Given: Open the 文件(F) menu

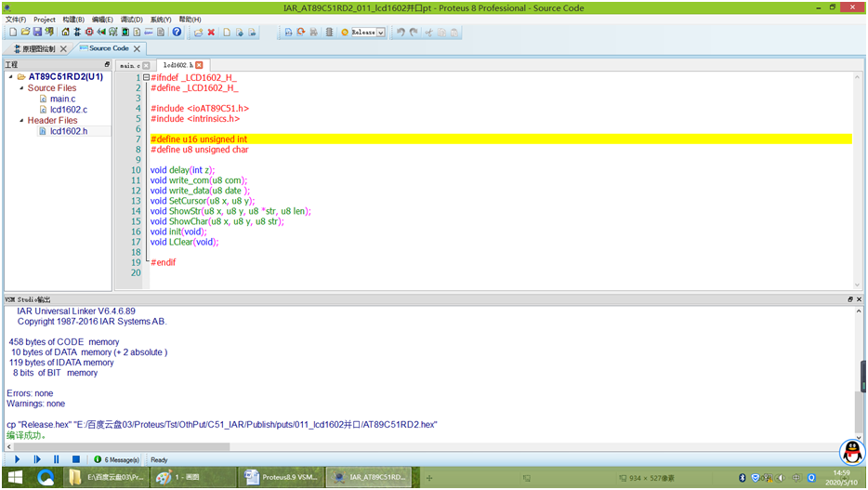Looking at the screenshot, I should click(16, 20).
